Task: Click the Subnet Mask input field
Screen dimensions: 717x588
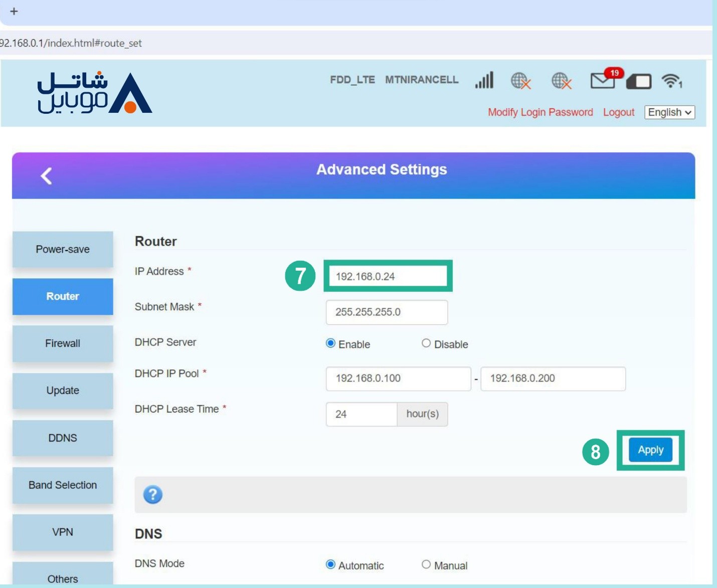Action: coord(387,312)
